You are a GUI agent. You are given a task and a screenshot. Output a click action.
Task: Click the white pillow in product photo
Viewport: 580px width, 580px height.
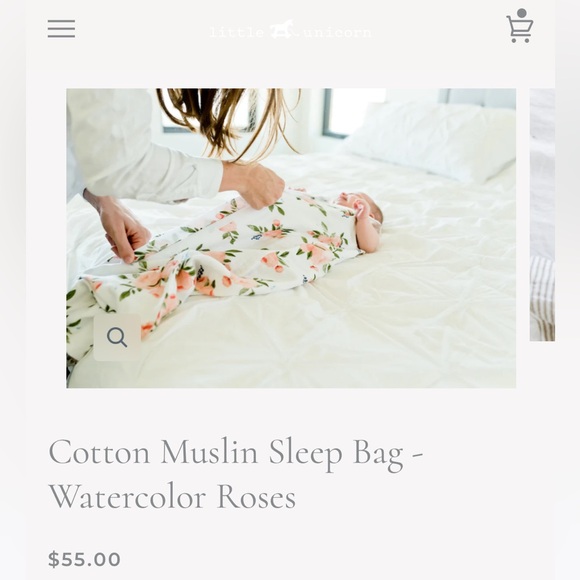pos(431,141)
